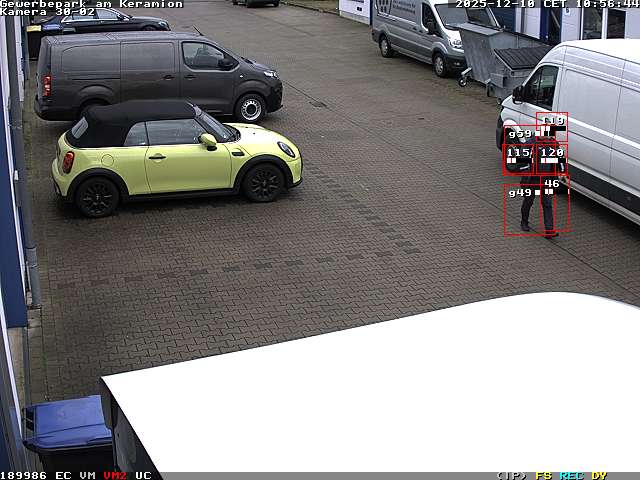Image resolution: width=640 pixels, height=480 pixels.
Task: Select the detection box labeled 115
Action: pos(518,159)
